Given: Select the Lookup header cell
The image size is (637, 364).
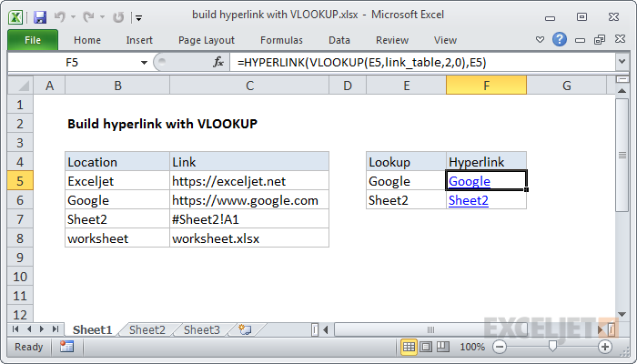Looking at the screenshot, I should [x=406, y=162].
